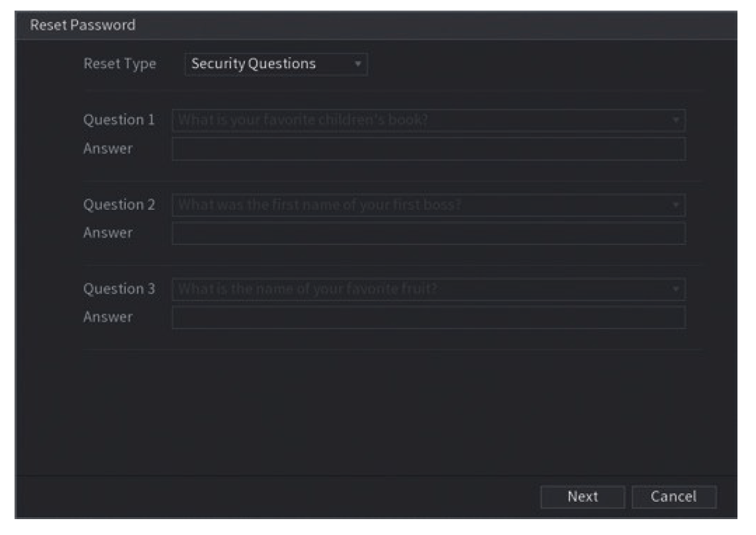Image resolution: width=756 pixels, height=535 pixels.
Task: Open the Reset Type dropdown
Action: 265,61
